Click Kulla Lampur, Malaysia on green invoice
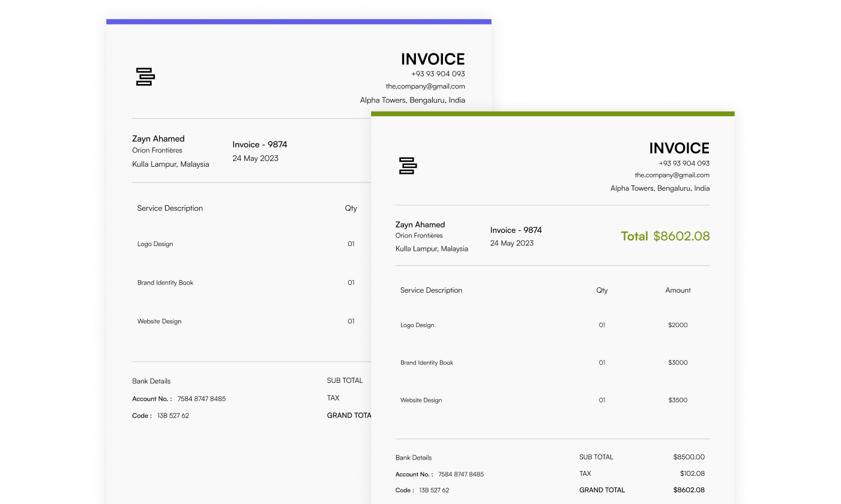Image resolution: width=841 pixels, height=504 pixels. [432, 248]
